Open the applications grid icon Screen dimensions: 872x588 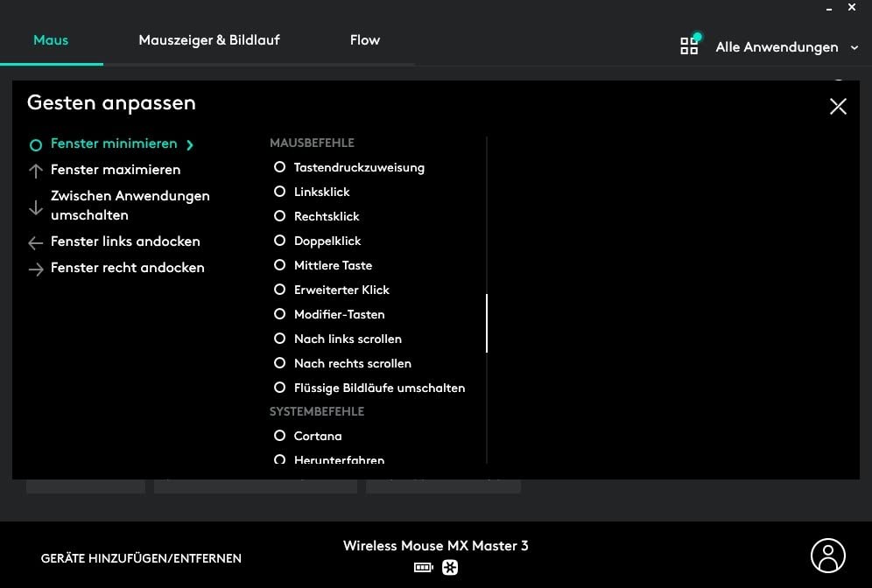click(x=689, y=45)
